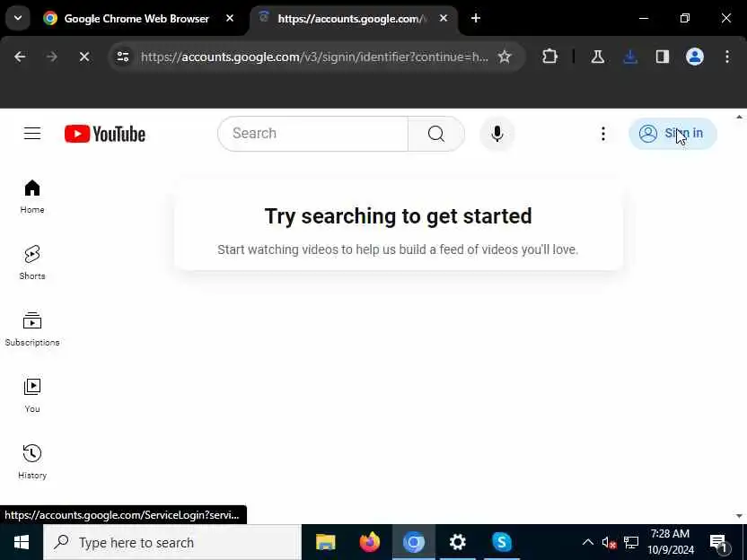747x560 pixels.
Task: Click the YouTube logo
Action: (105, 134)
